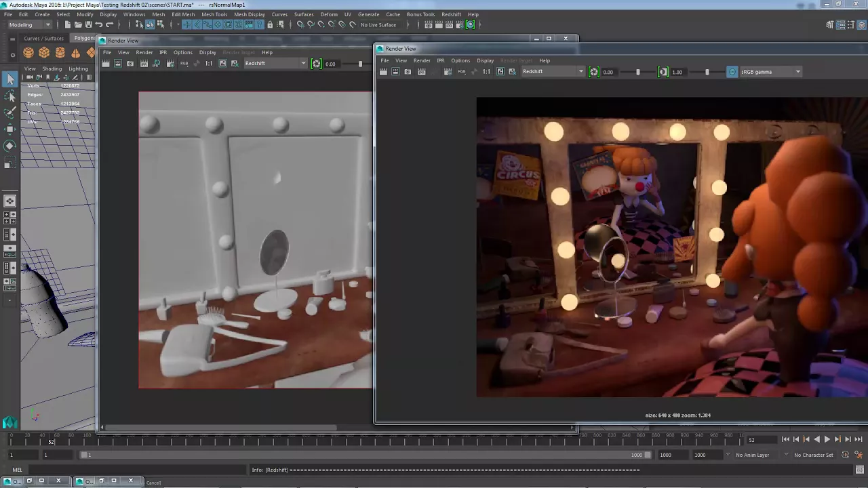Viewport: 868px width, 488px height.
Task: Click the New Scene icon in the status line
Action: pyautogui.click(x=68, y=25)
